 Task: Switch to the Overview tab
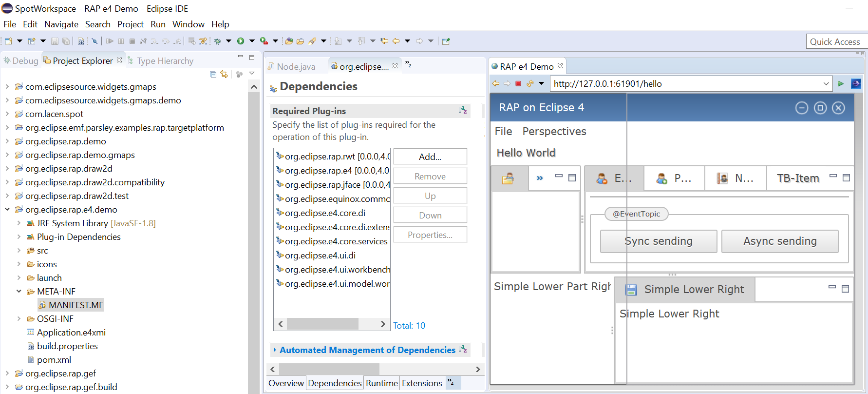[x=286, y=383]
